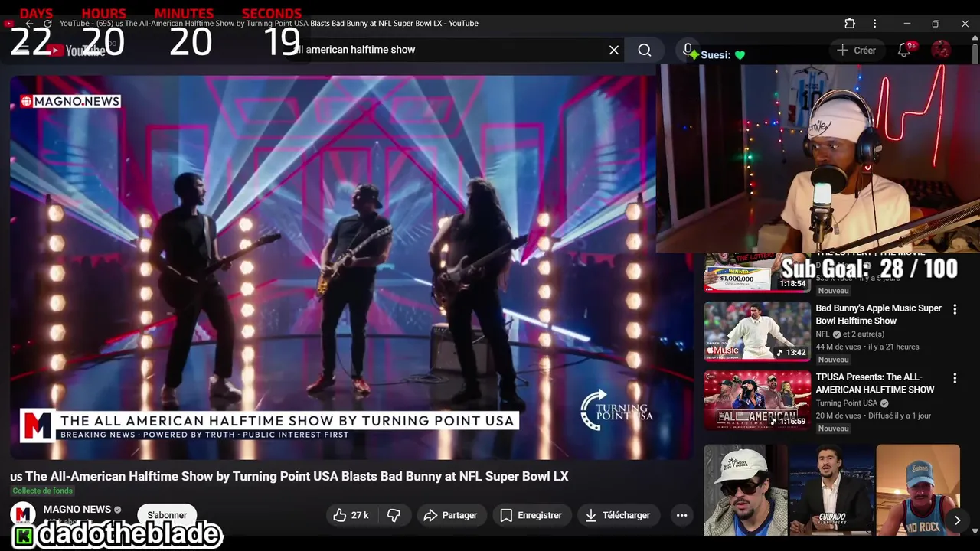The image size is (980, 551).
Task: Click the main video player
Action: [351, 267]
